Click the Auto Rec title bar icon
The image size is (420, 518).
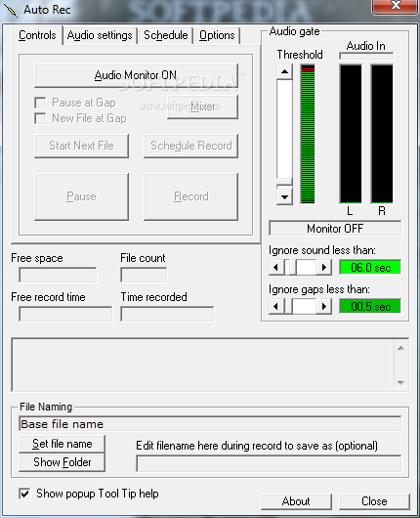(x=12, y=10)
